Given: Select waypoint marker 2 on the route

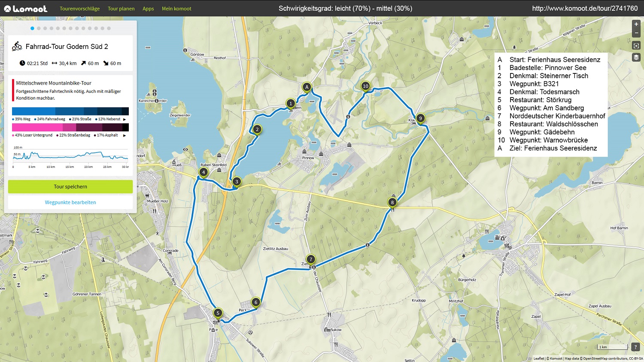Looking at the screenshot, I should [257, 129].
